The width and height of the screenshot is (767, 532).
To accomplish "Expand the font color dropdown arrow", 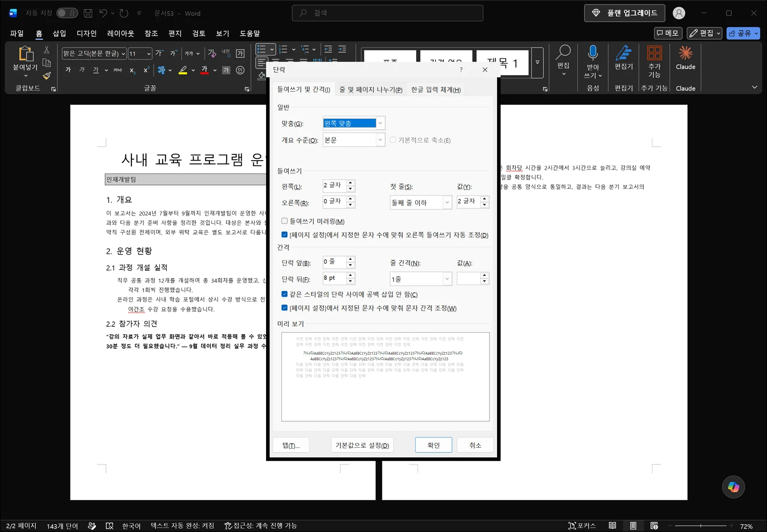I will 214,70.
